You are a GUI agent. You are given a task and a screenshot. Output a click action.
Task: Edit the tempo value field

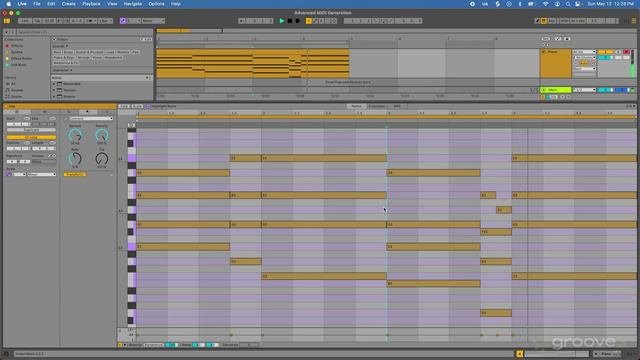coord(49,21)
